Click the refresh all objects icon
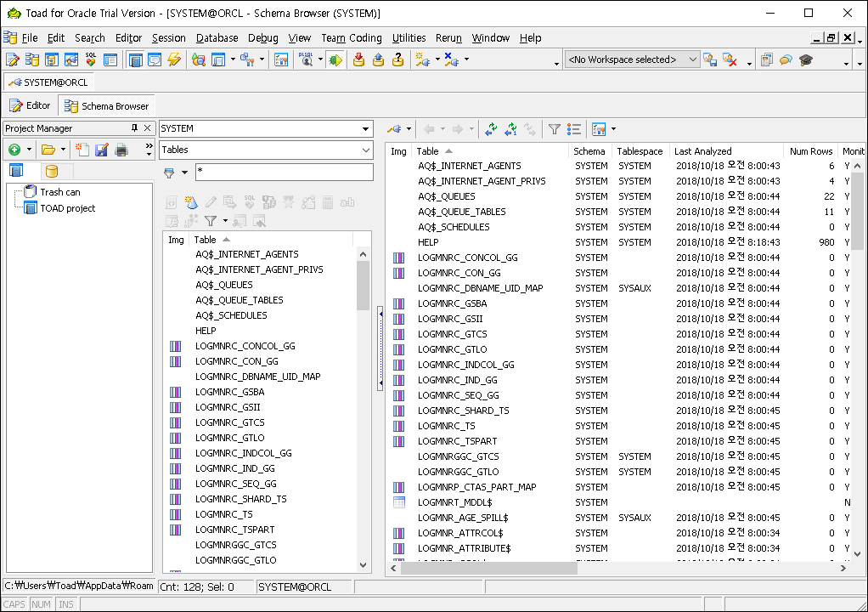The image size is (868, 612). pyautogui.click(x=491, y=129)
